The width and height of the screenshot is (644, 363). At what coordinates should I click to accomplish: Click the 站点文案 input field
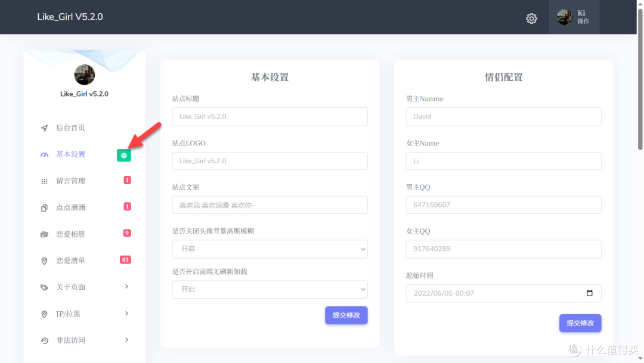(270, 205)
